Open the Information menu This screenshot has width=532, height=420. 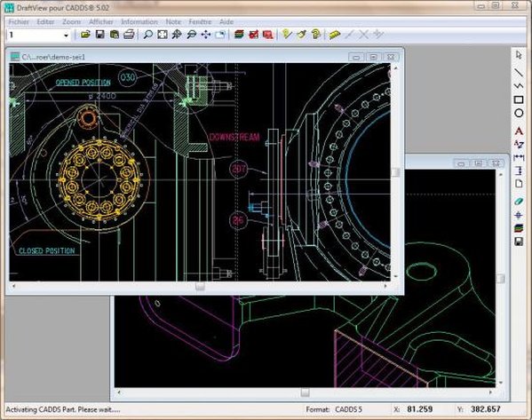[139, 21]
